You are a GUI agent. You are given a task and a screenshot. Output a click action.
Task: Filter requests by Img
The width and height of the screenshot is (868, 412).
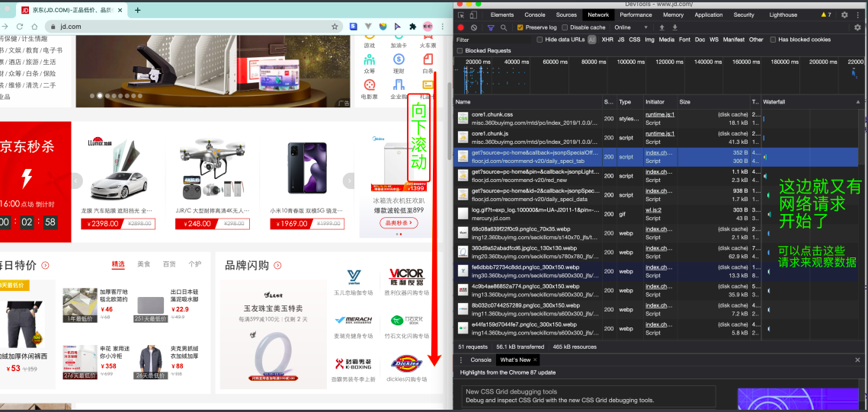[649, 40]
